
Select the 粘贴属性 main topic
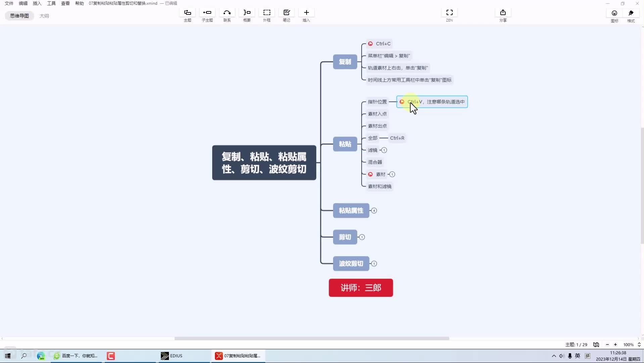(x=351, y=211)
